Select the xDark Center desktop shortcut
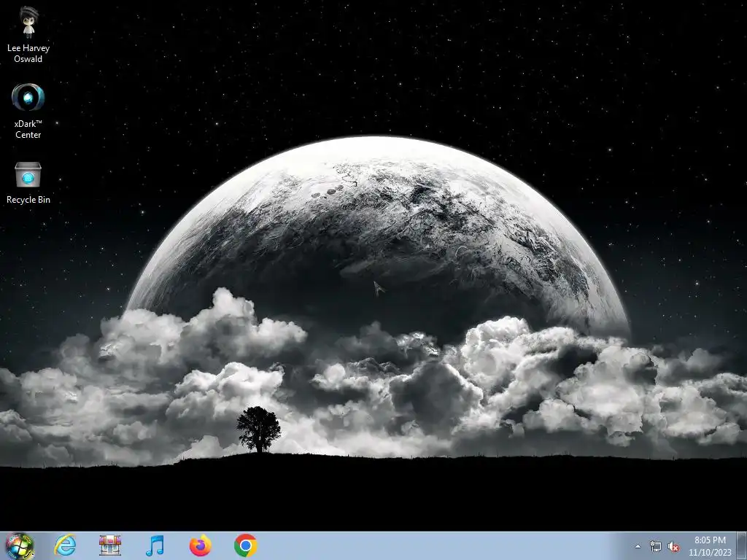The image size is (747, 560). pyautogui.click(x=28, y=111)
